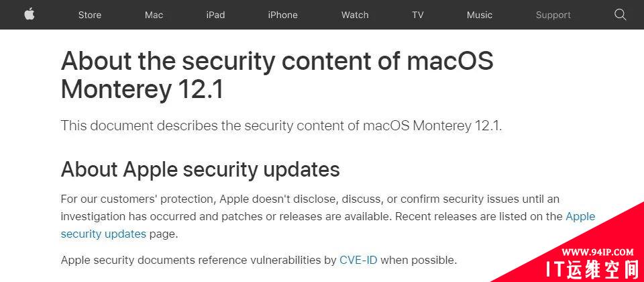Open the CVE-ID hyperlink
The height and width of the screenshot is (282, 644).
[358, 261]
